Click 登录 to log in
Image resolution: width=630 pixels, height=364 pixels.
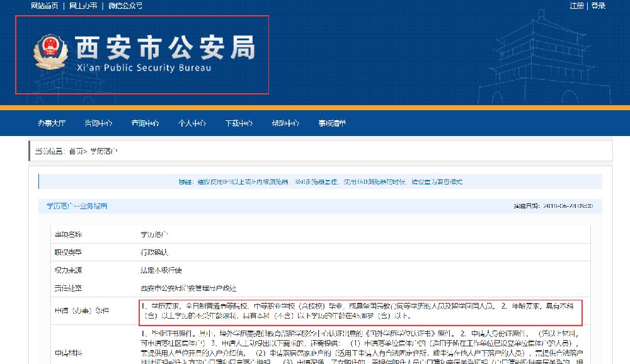coord(598,6)
